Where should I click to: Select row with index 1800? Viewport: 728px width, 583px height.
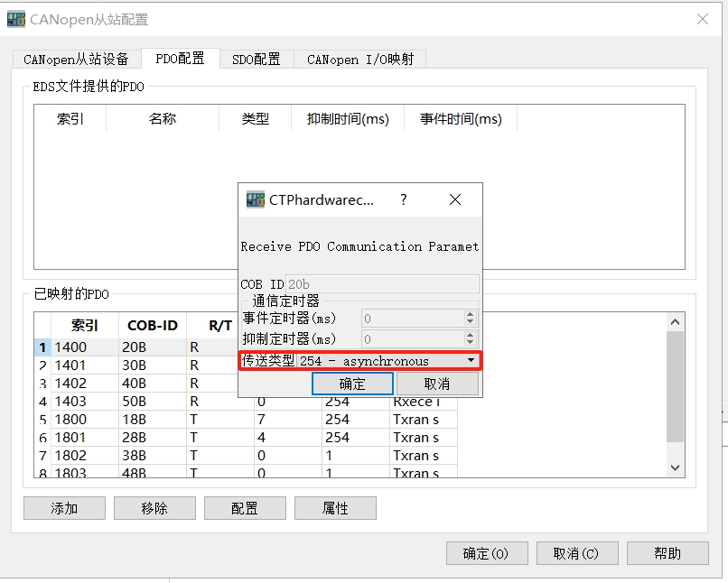point(246,420)
